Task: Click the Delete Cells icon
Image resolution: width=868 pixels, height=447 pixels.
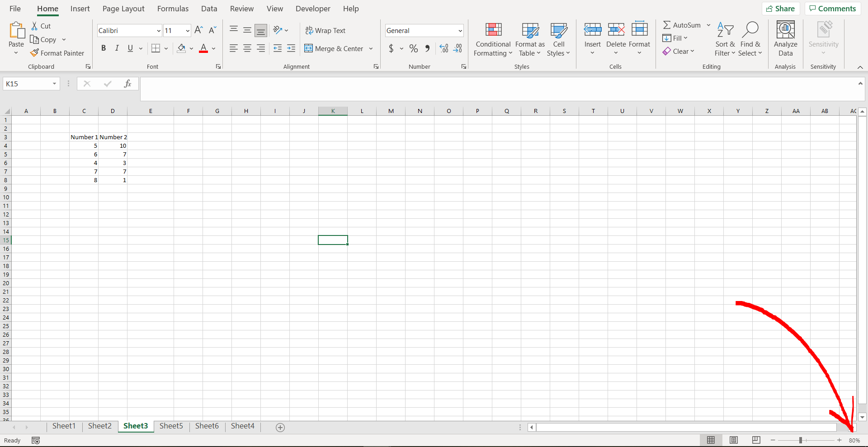Action: tap(616, 29)
